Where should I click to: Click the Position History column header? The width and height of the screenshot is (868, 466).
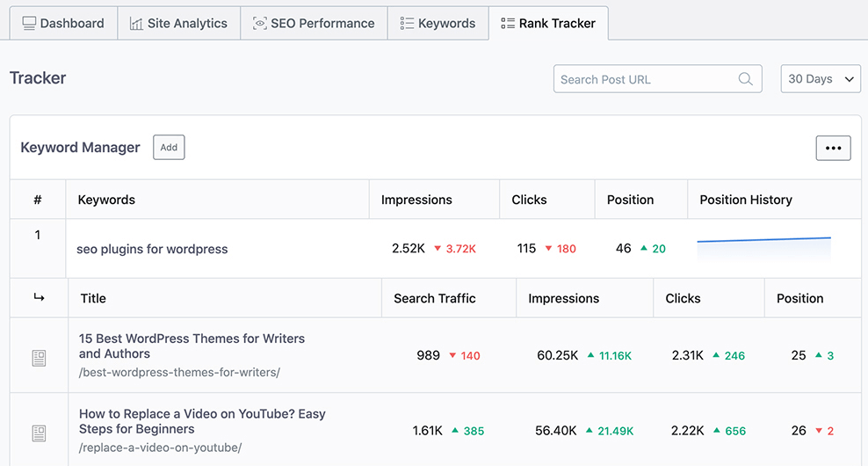click(x=746, y=200)
